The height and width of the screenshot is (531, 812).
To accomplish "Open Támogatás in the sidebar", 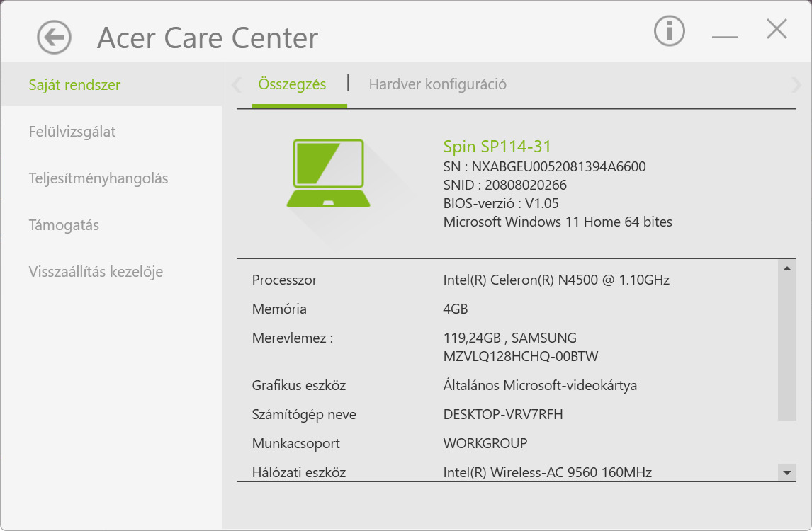I will click(x=64, y=225).
